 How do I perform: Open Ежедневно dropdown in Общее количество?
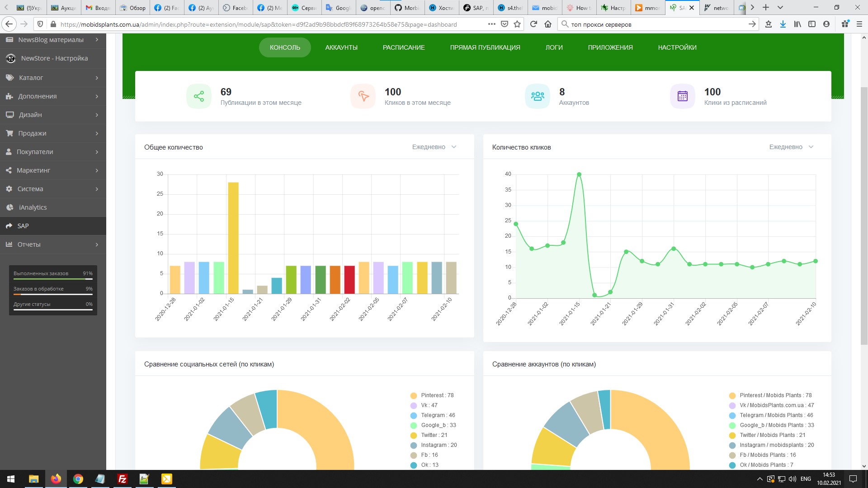point(434,147)
